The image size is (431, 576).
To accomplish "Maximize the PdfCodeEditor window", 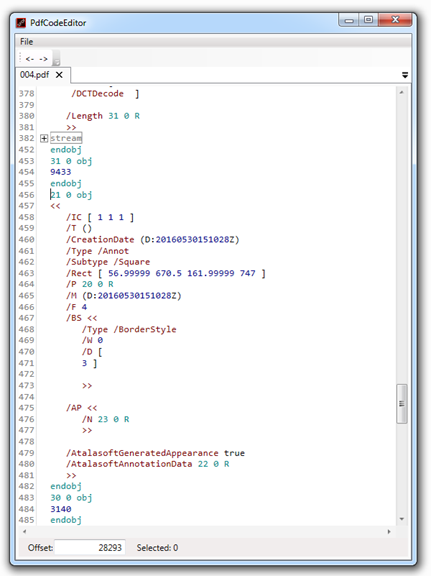I will click(x=369, y=19).
